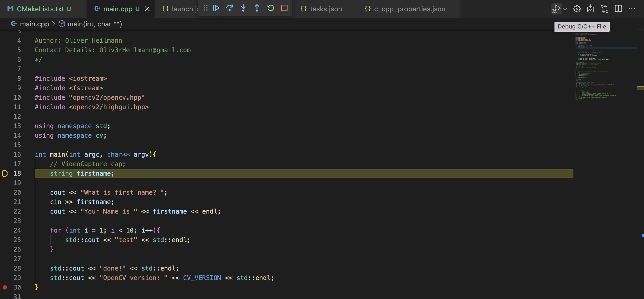
Task: Open the gear settings icon in editor toolbar
Action: click(577, 9)
